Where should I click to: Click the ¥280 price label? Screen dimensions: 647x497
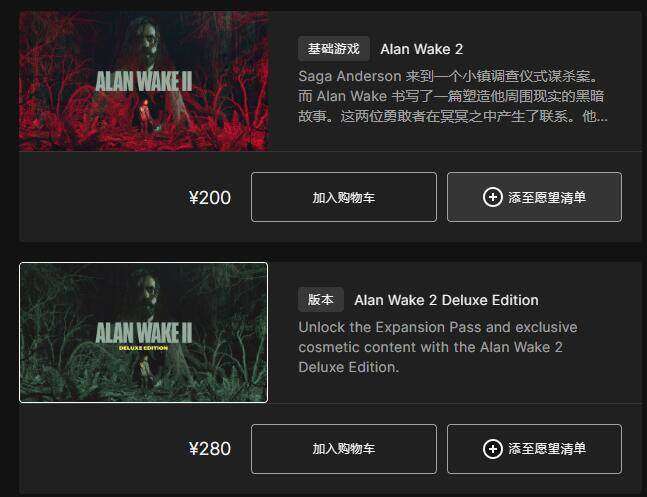pos(210,449)
